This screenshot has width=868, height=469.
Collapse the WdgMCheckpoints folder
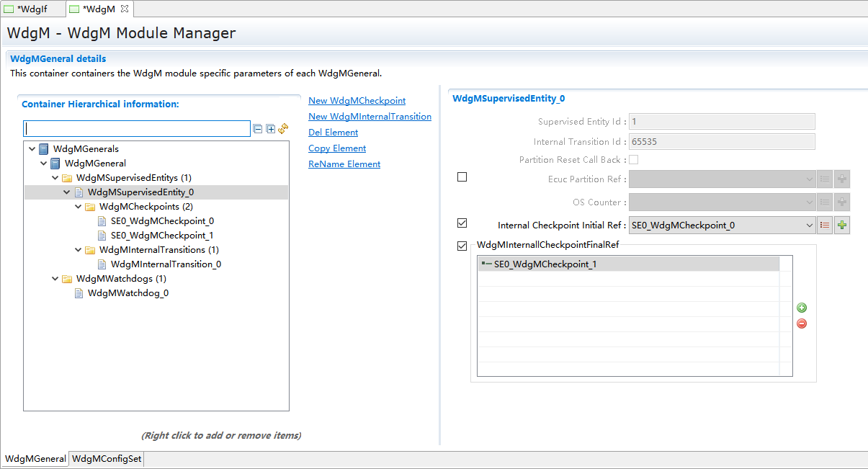79,207
